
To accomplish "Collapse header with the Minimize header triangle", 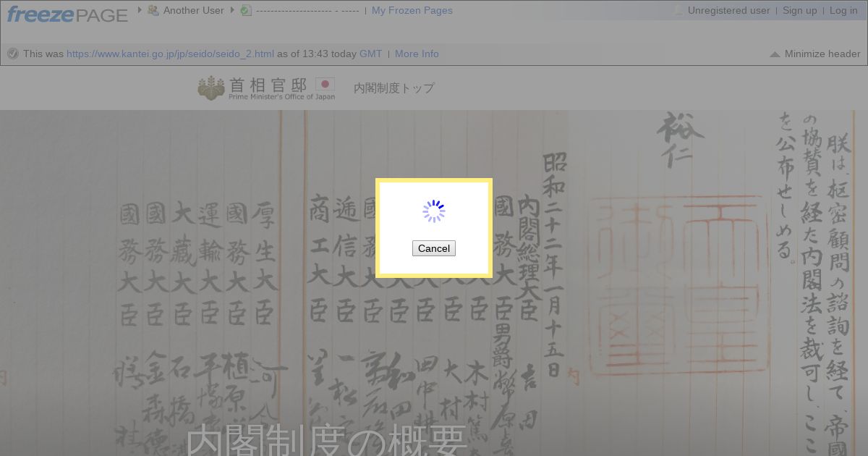I will 775,54.
